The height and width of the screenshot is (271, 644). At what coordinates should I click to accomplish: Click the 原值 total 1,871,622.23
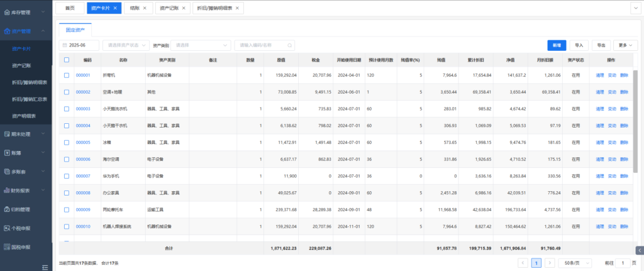(x=285, y=248)
